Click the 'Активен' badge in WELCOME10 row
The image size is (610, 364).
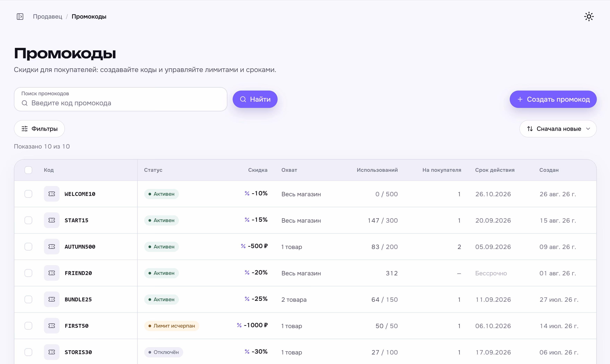pyautogui.click(x=161, y=194)
